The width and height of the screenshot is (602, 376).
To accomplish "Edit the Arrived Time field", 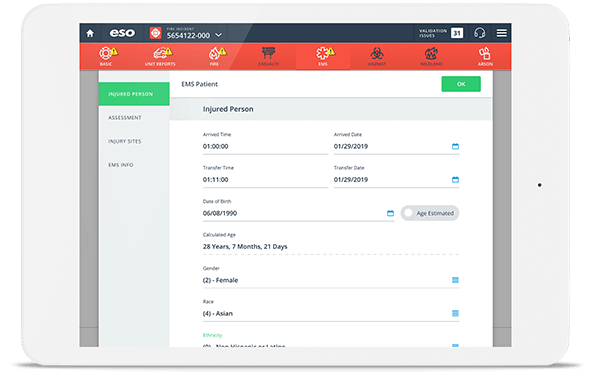I will coord(265,146).
